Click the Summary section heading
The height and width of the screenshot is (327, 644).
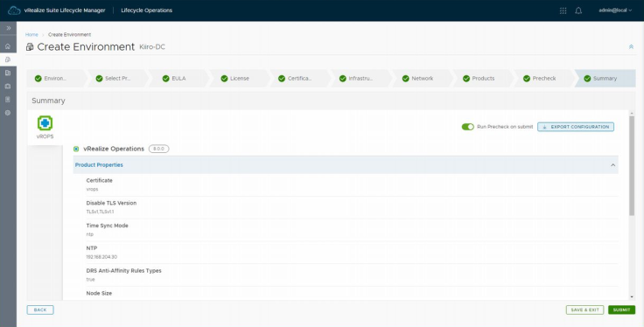click(x=48, y=101)
